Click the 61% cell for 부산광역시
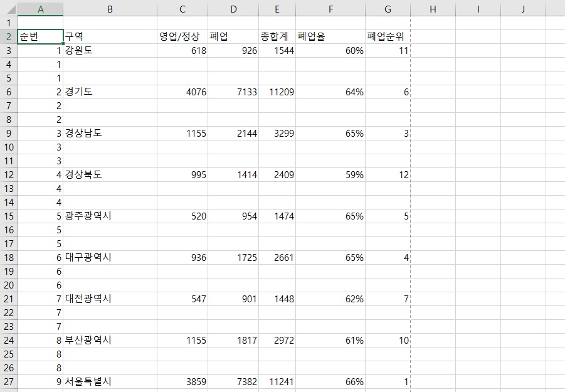Screen dimensions: 565x392 click(330, 341)
